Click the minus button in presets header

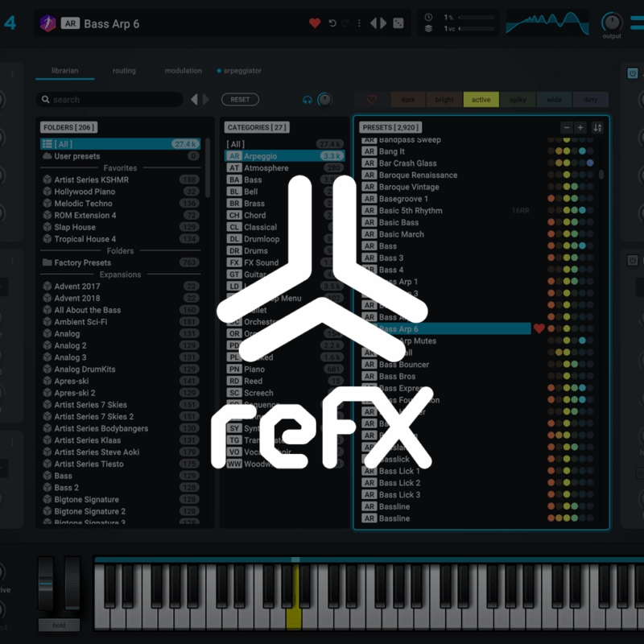(x=567, y=128)
